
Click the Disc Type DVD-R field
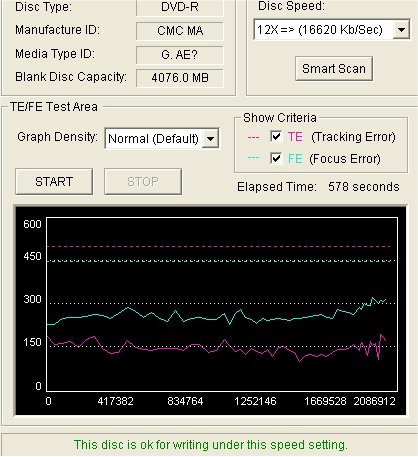pos(180,7)
